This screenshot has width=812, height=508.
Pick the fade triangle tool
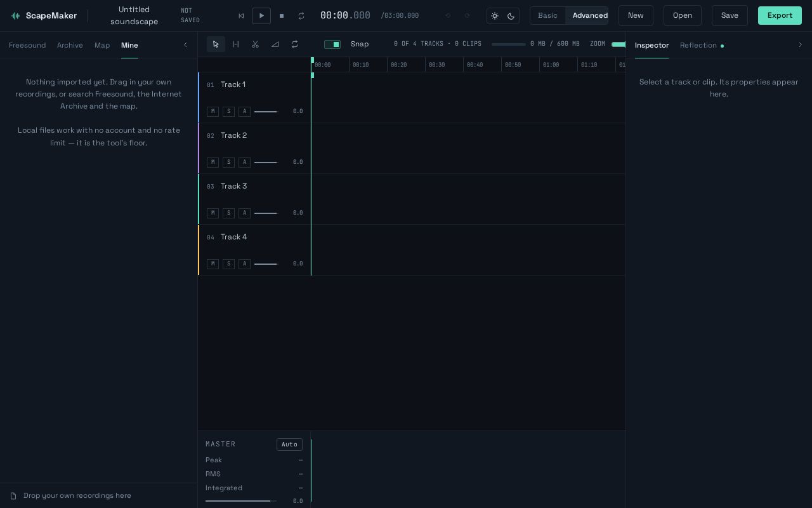tap(275, 44)
